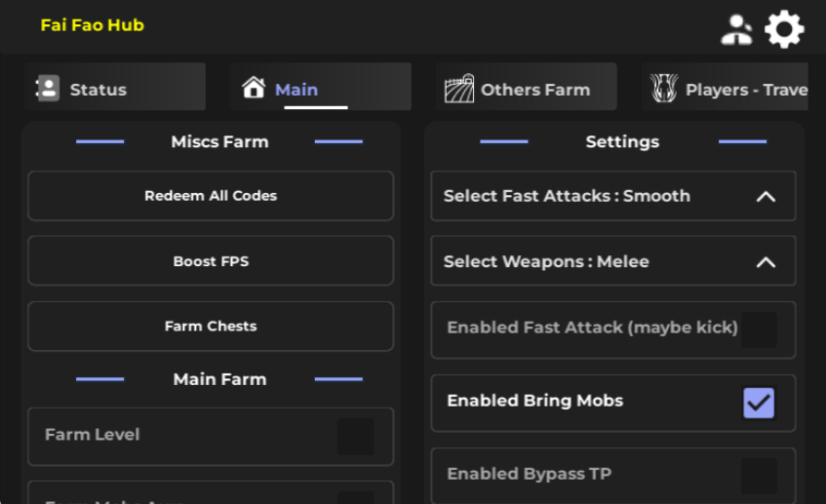The height and width of the screenshot is (504, 826).
Task: Click the Miscs Farm section header
Action: [219, 141]
